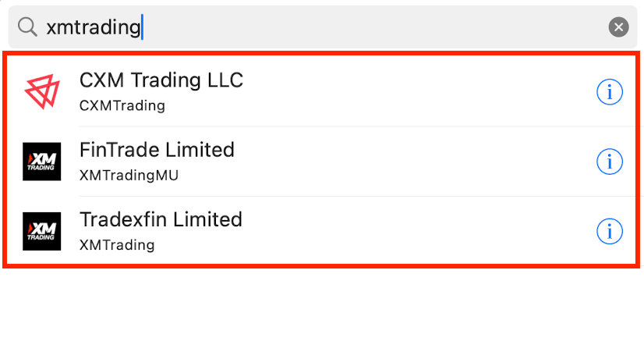This screenshot has width=644, height=359.
Task: Choose the CXMTrading server label
Action: 122,105
